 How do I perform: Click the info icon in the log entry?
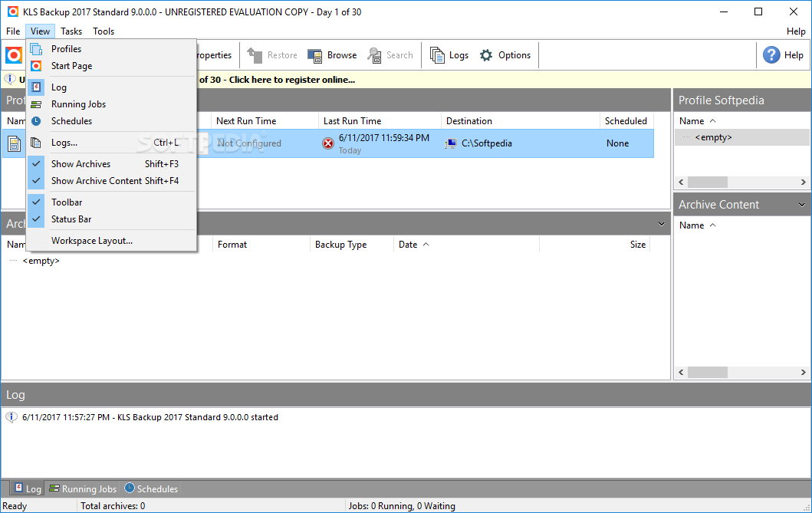(x=11, y=417)
